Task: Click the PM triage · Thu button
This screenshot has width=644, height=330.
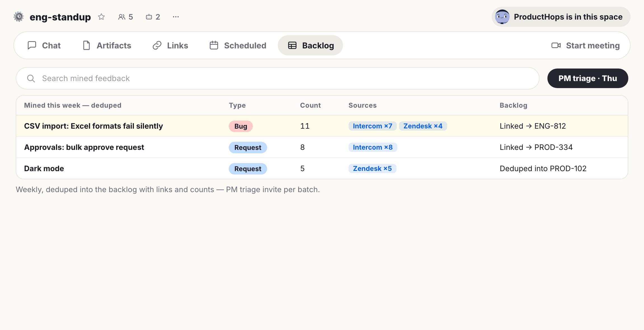Action: coord(588,78)
